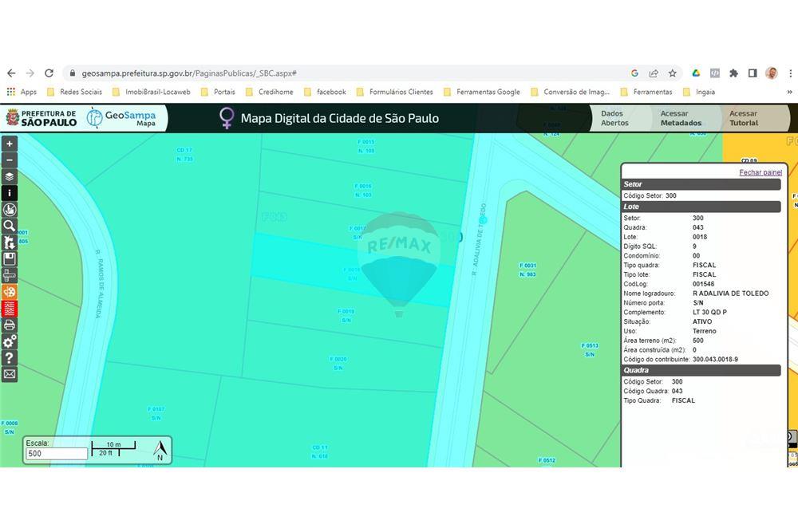The image size is (798, 532).
Task: Click the envelope contact icon
Action: (x=10, y=374)
